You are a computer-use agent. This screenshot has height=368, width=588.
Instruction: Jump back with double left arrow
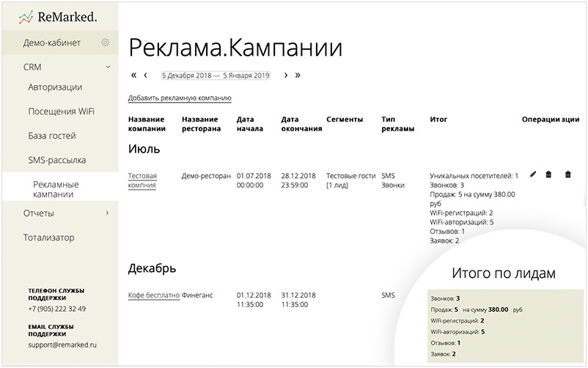(133, 75)
